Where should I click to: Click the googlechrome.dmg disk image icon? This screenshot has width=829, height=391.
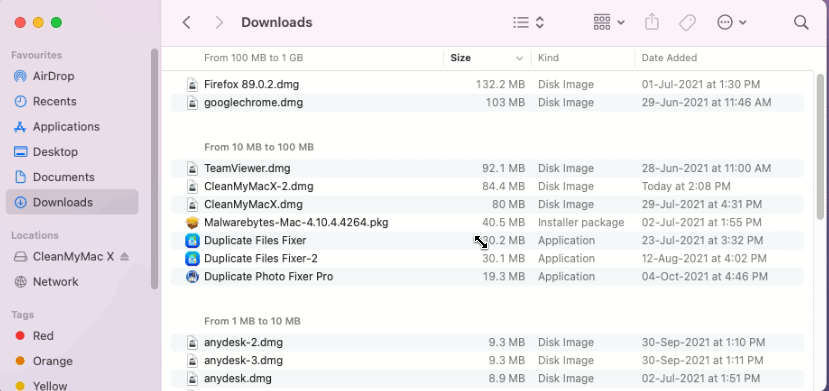click(x=192, y=103)
